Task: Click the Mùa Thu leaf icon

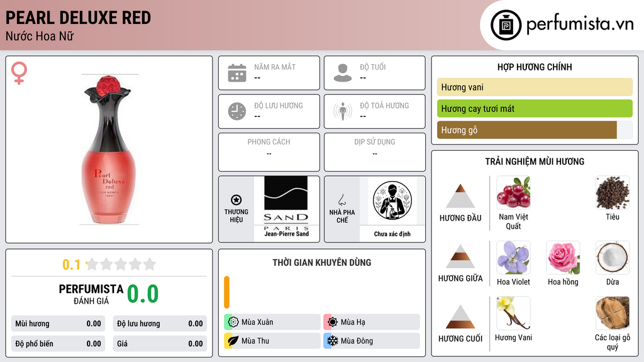Action: tap(233, 341)
